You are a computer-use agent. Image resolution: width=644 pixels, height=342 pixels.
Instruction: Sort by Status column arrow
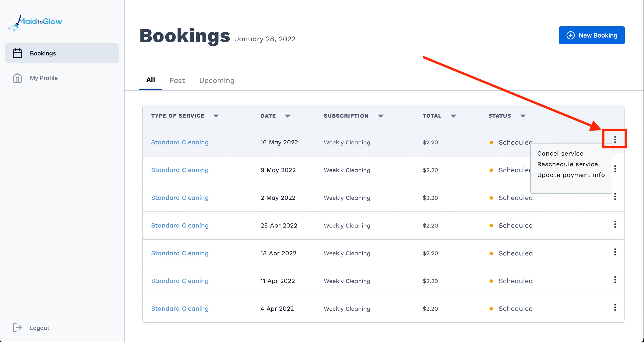[523, 116]
